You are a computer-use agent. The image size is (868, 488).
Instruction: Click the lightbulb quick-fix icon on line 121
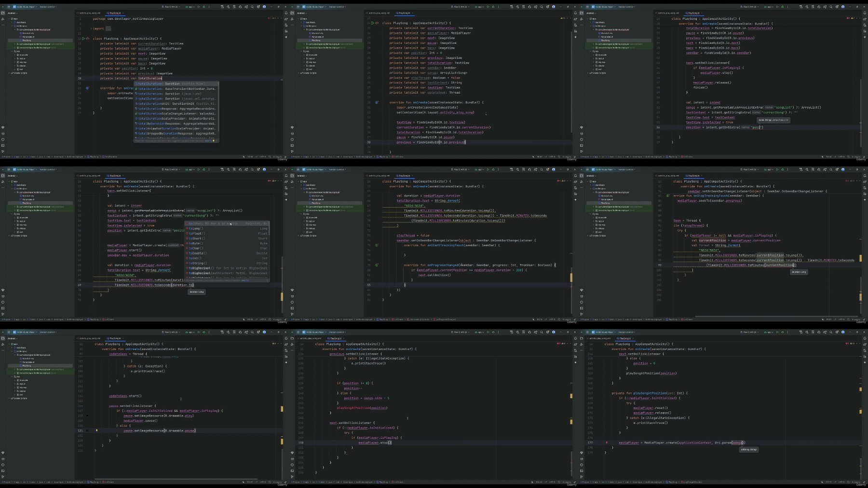pyautogui.click(x=96, y=431)
